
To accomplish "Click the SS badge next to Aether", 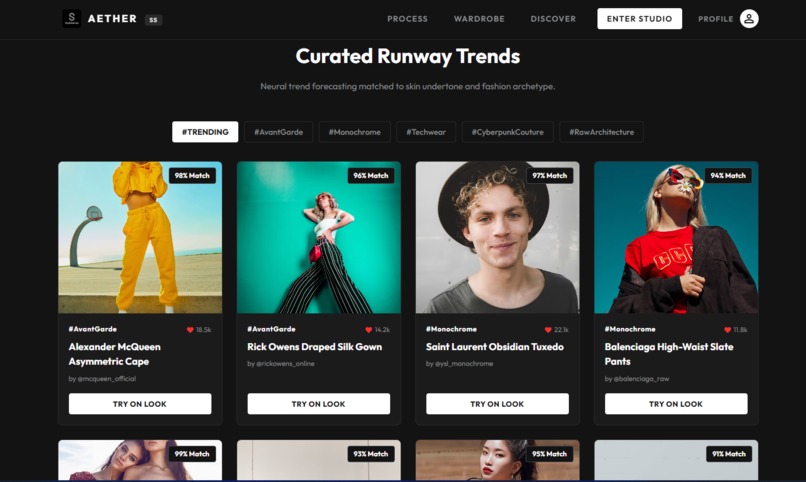I will (x=153, y=20).
